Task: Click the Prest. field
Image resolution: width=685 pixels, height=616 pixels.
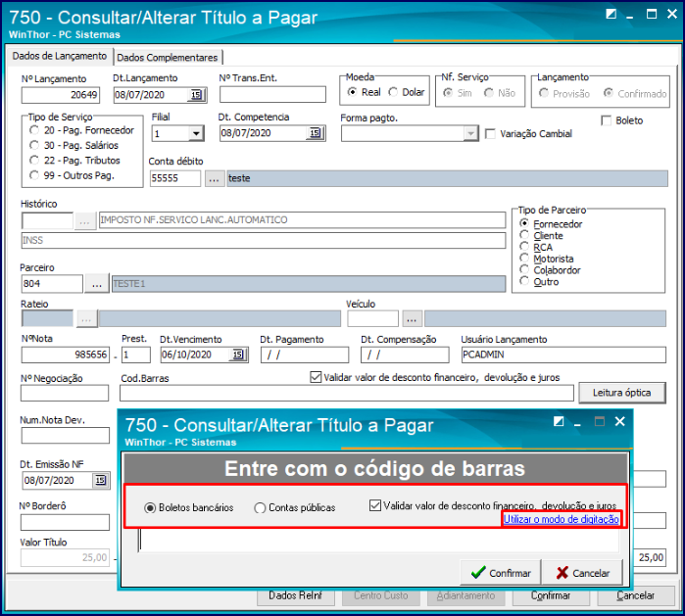Action: (x=136, y=355)
